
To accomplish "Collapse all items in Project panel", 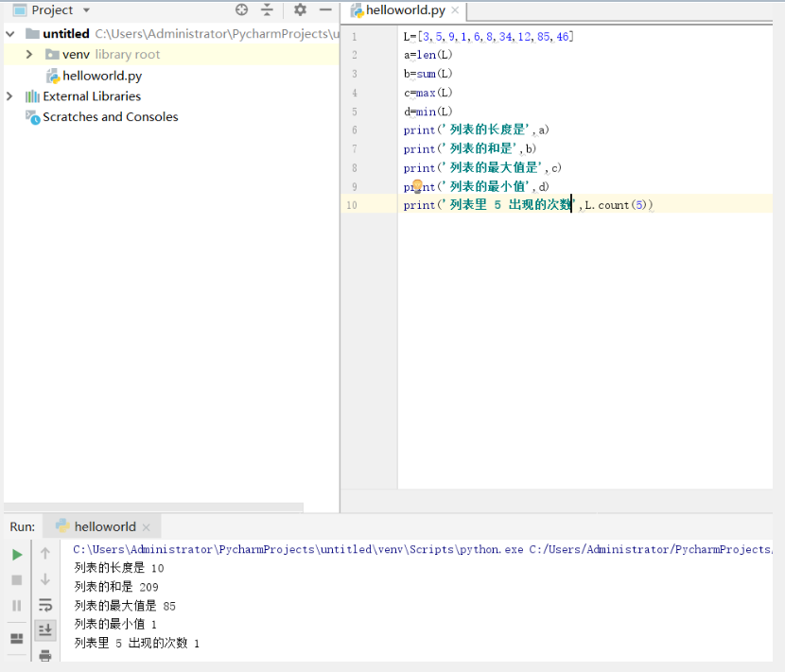I will tap(267, 9).
